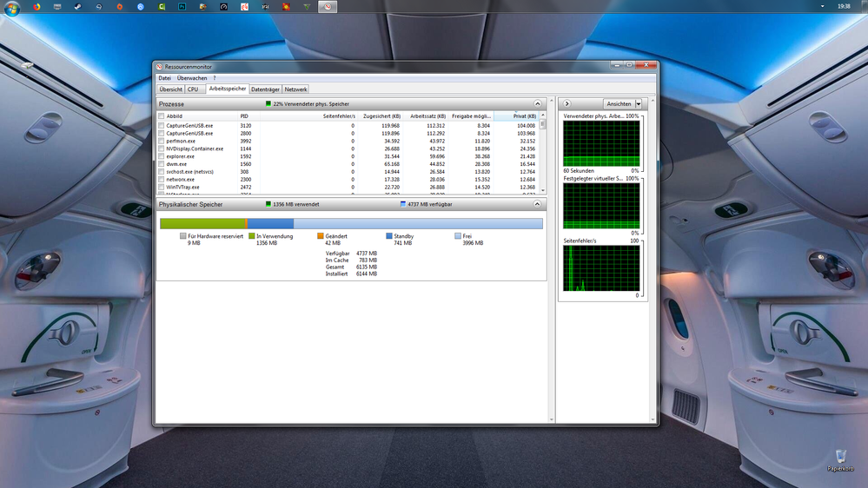Sort by Privat (KB) column header
The width and height of the screenshot is (868, 488).
pyautogui.click(x=516, y=116)
